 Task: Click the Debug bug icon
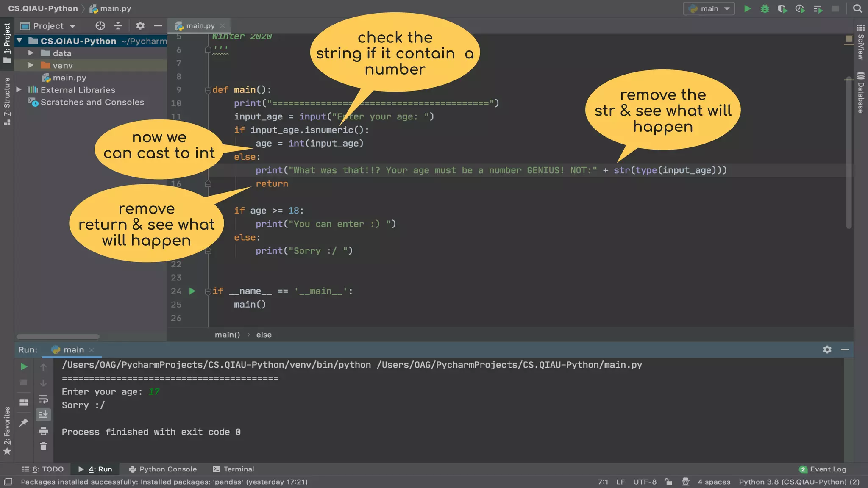pos(765,8)
